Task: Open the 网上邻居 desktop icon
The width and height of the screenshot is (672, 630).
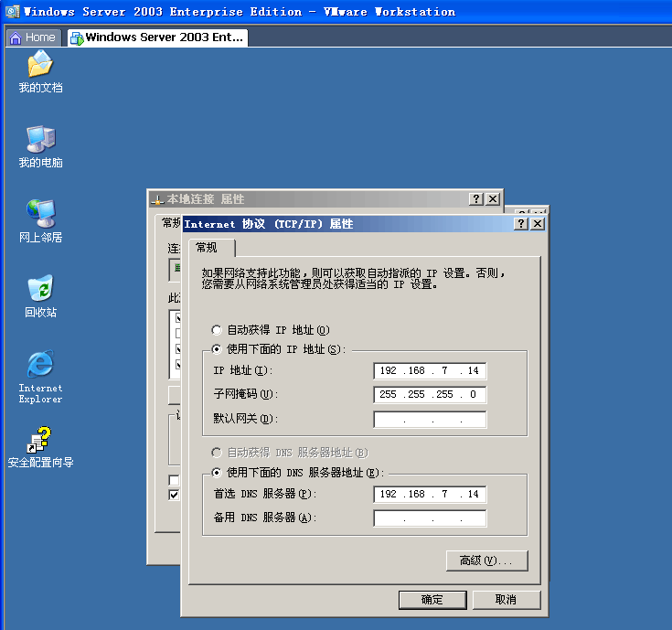Action: click(x=40, y=214)
